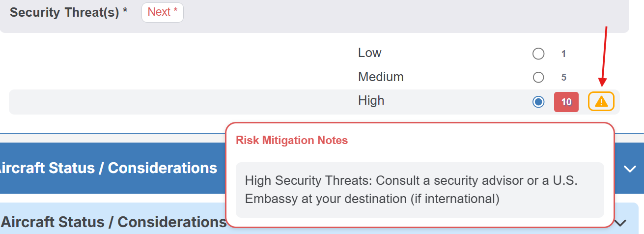Screen dimensions: 644x234
Task: Select the High security threat radio button
Action: [538, 102]
